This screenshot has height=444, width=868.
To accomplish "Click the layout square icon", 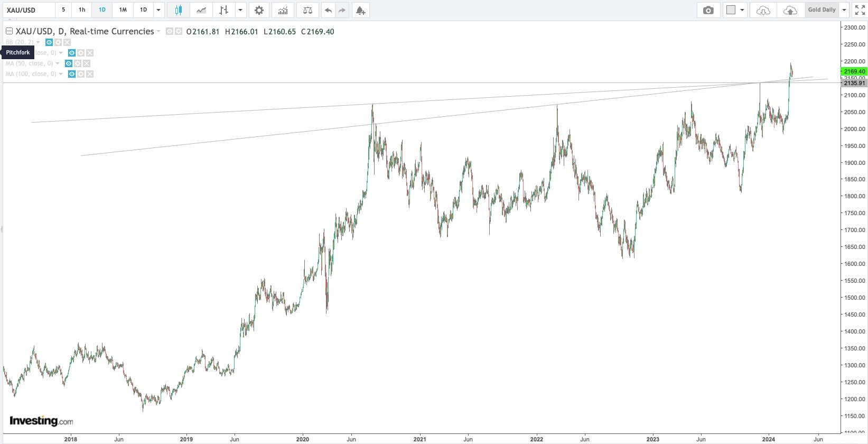I will tap(731, 10).
